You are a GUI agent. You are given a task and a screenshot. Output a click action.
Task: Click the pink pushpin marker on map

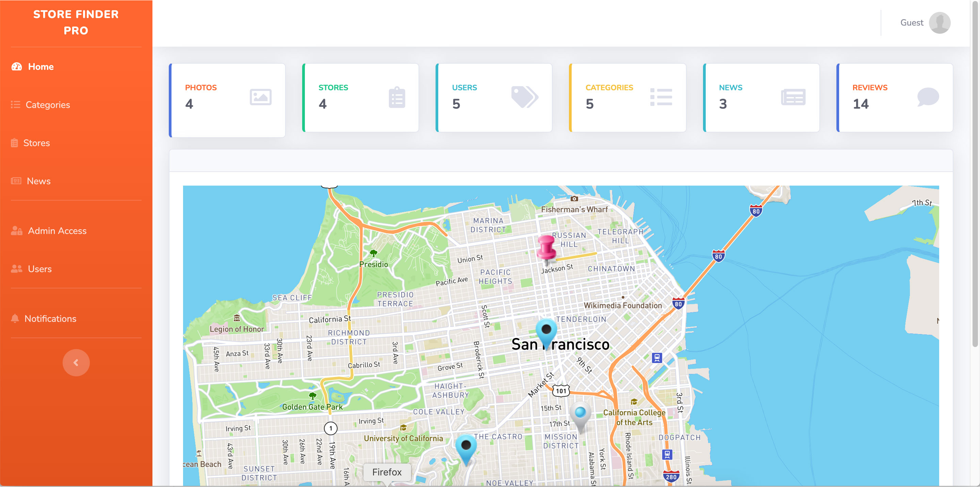(x=546, y=248)
